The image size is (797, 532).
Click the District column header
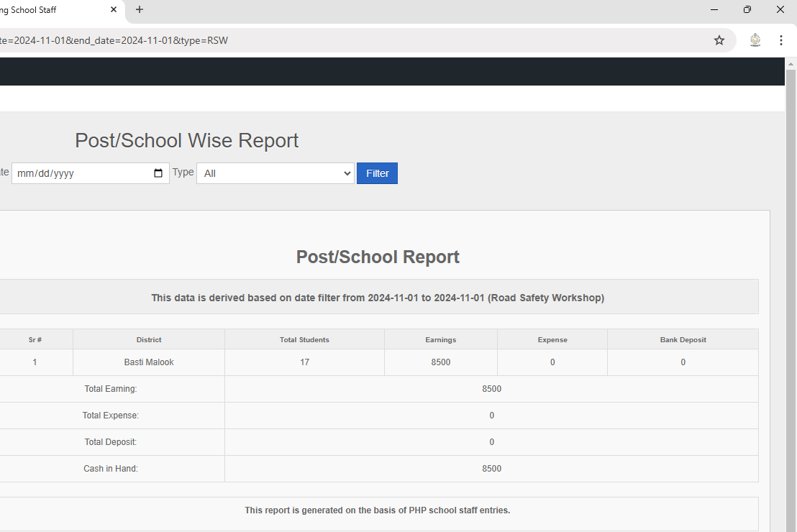tap(149, 339)
